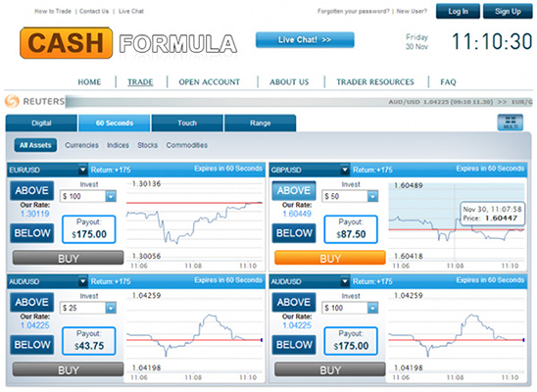The width and height of the screenshot is (537, 392).
Task: Visit the ABOUT US page
Action: click(289, 82)
